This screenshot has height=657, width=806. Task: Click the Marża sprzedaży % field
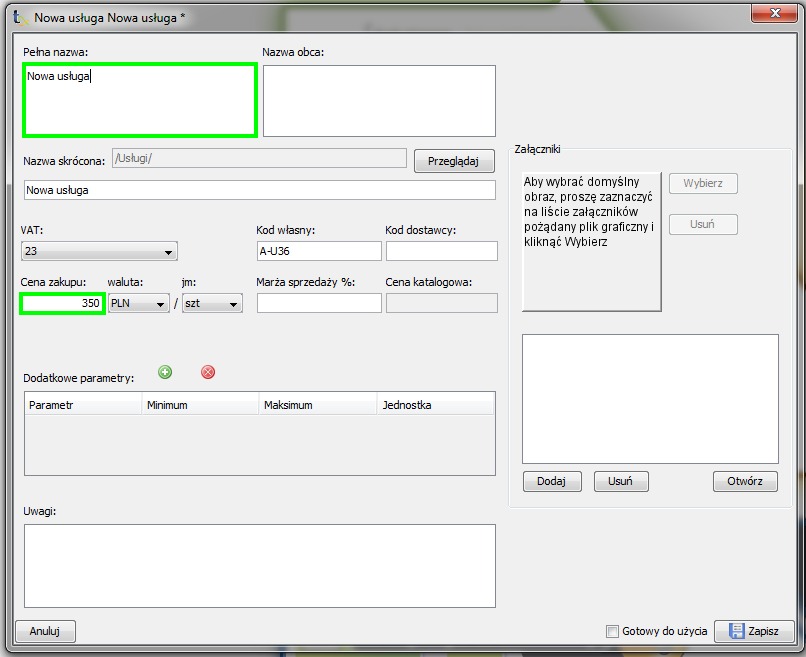pos(319,303)
